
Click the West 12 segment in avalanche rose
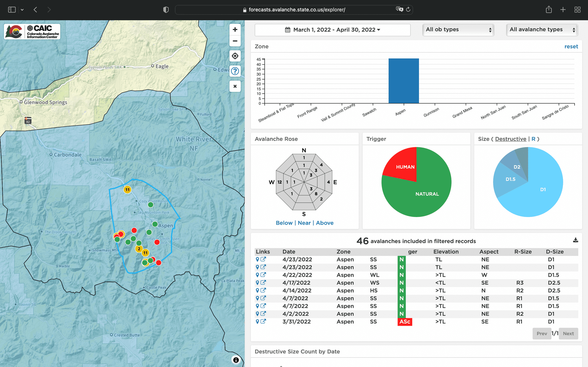tap(279, 182)
